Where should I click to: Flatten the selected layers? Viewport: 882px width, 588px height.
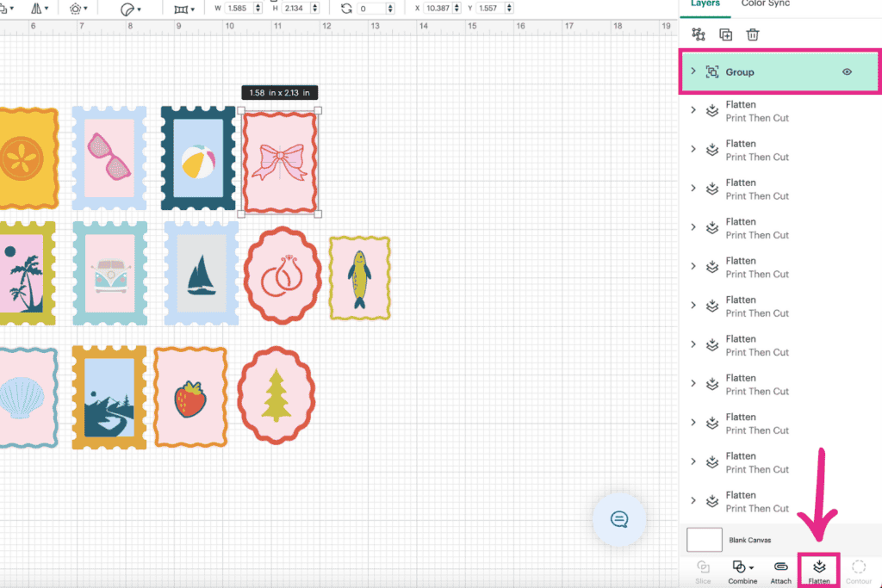[819, 572]
